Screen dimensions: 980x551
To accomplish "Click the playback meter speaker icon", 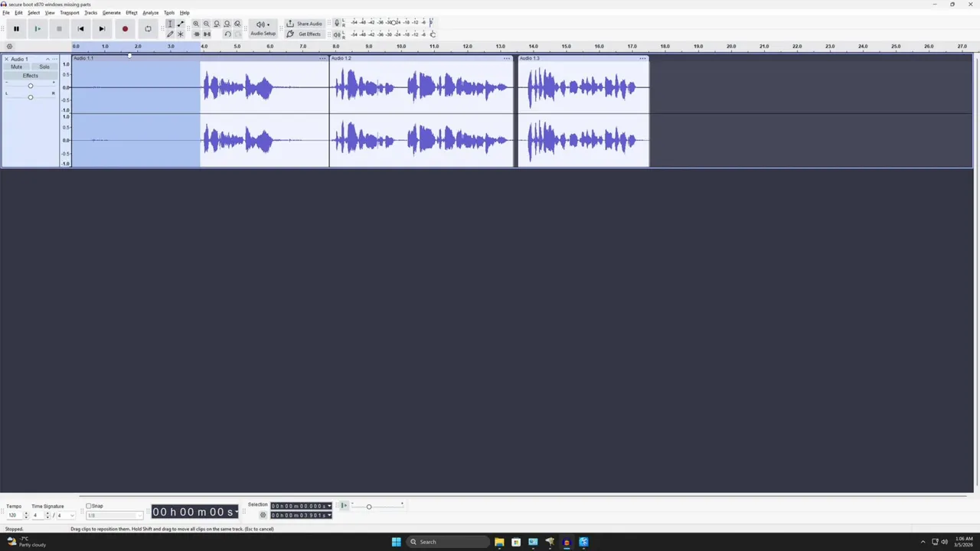I will click(x=337, y=34).
